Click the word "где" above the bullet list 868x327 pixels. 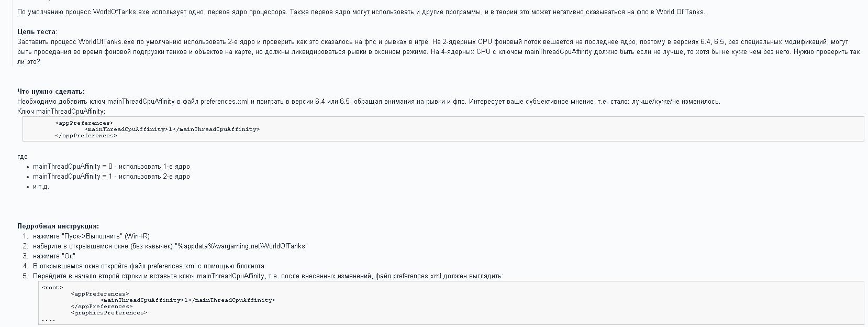[23, 157]
